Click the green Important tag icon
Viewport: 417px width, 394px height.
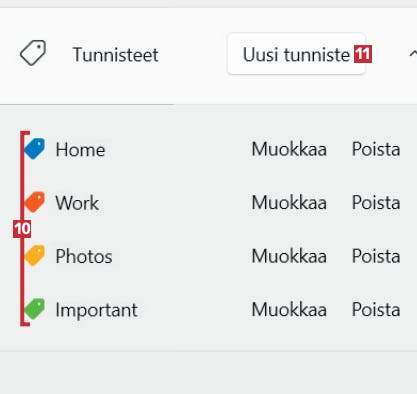(35, 309)
